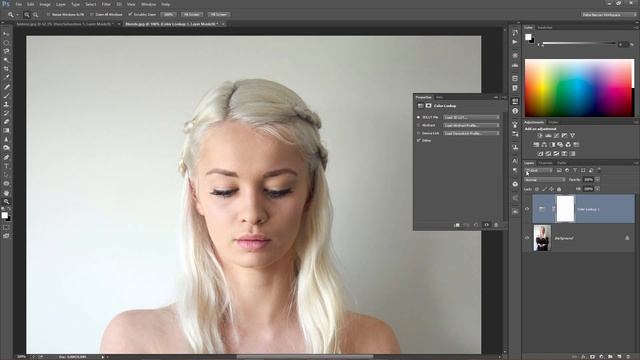Open the layer filter Kind dropdown
This screenshot has width=640, height=360.
539,171
